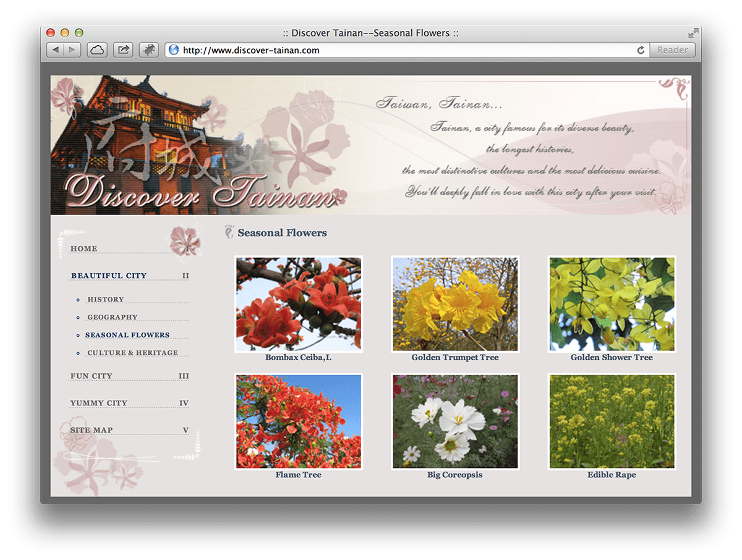Click the Share icon in toolbar
This screenshot has height=560, width=742.
123,50
